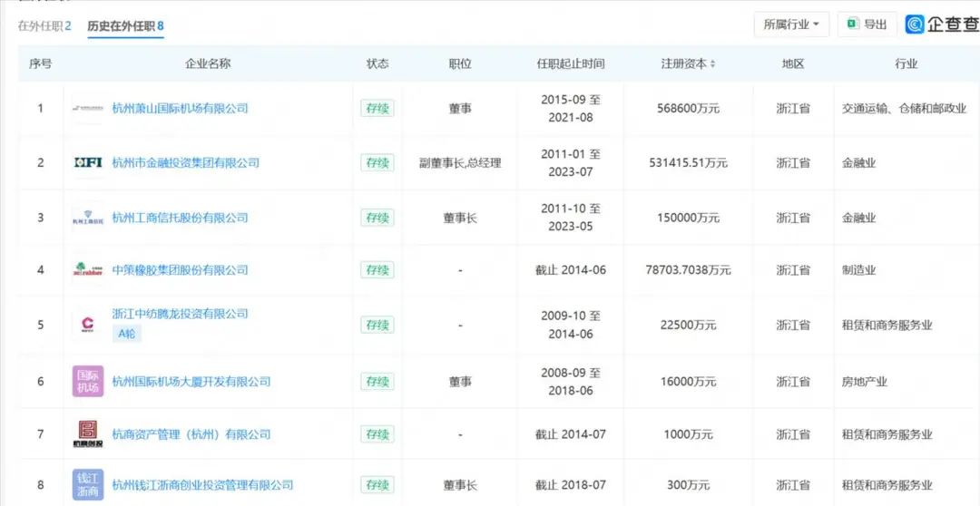Open 杭商资产管理（杭州）有限公司 link
This screenshot has height=506, width=980.
point(191,434)
